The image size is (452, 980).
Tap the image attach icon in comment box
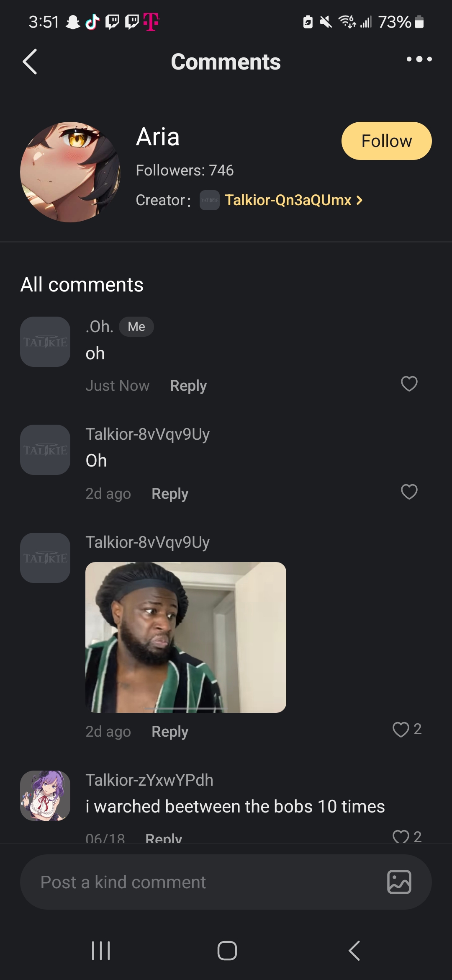tap(399, 882)
